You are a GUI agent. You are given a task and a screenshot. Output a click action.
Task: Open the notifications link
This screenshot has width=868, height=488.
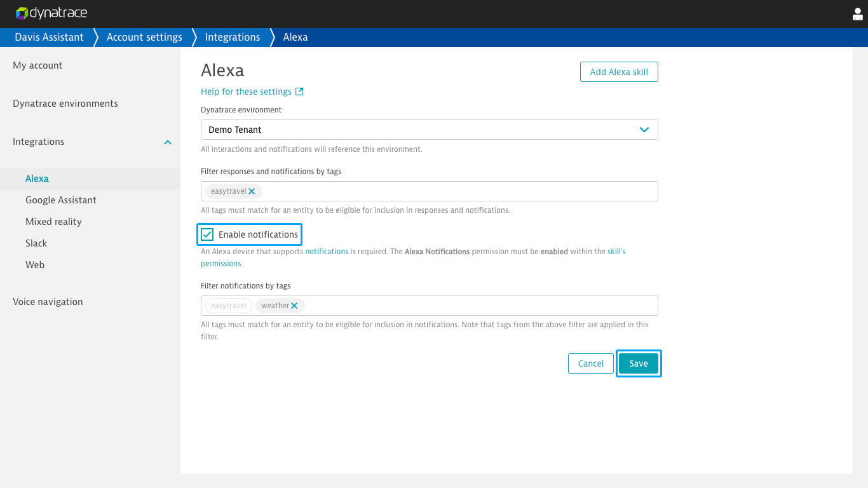[327, 252]
